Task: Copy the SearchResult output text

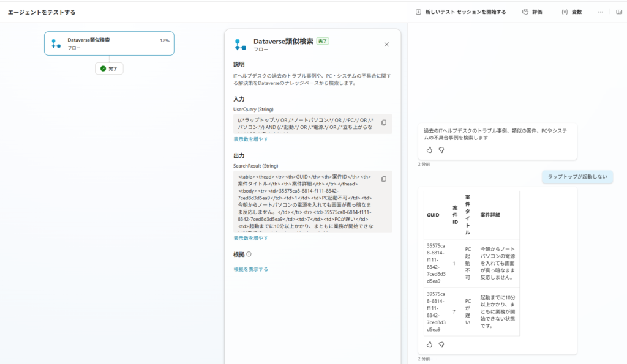Action: [x=384, y=179]
